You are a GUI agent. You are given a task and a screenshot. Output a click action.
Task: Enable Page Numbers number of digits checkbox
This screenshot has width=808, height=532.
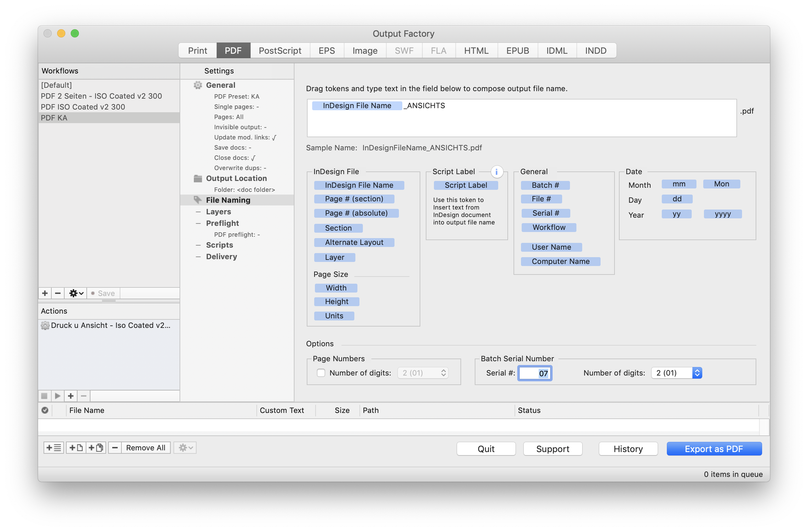(x=321, y=373)
